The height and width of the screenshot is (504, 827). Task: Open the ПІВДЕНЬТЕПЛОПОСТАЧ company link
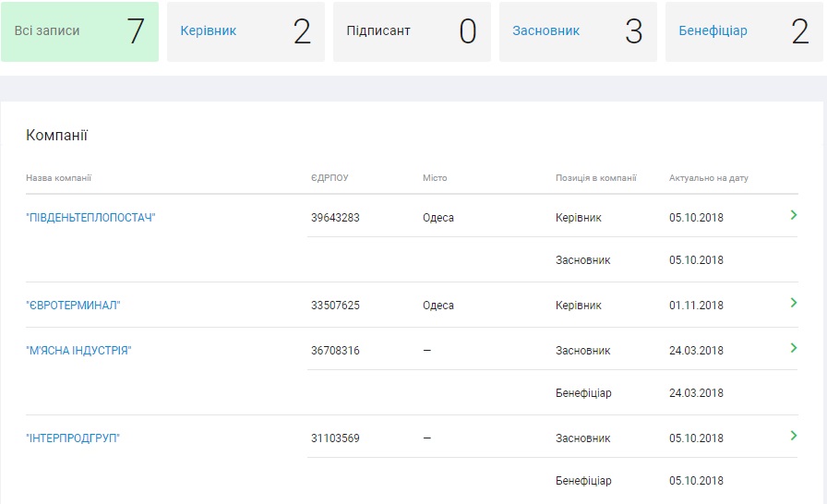click(x=90, y=218)
